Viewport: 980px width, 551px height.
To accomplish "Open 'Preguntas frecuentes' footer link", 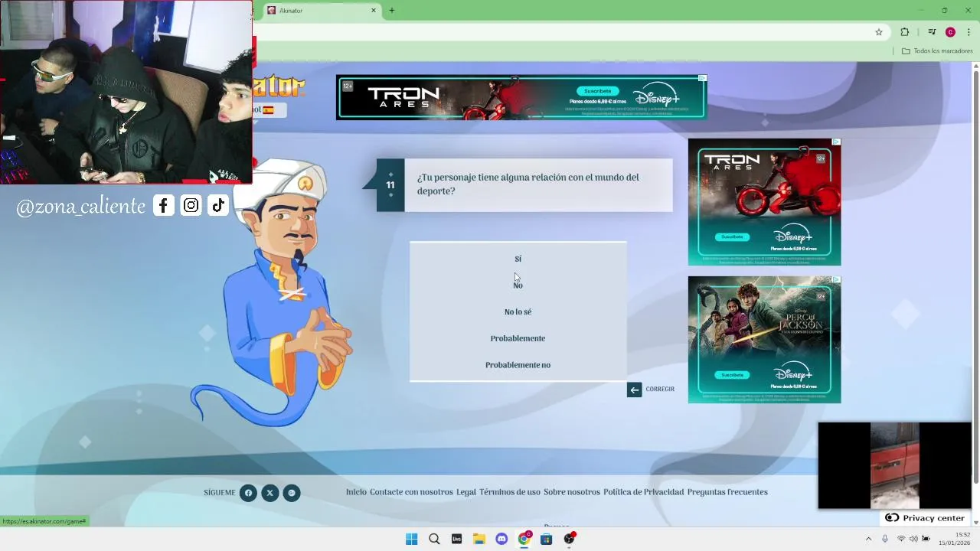I will click(727, 492).
